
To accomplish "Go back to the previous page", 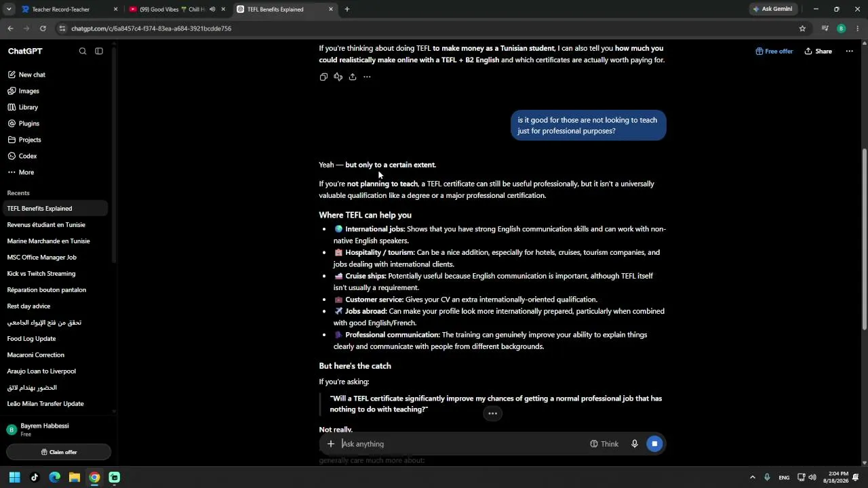I will tap(10, 28).
